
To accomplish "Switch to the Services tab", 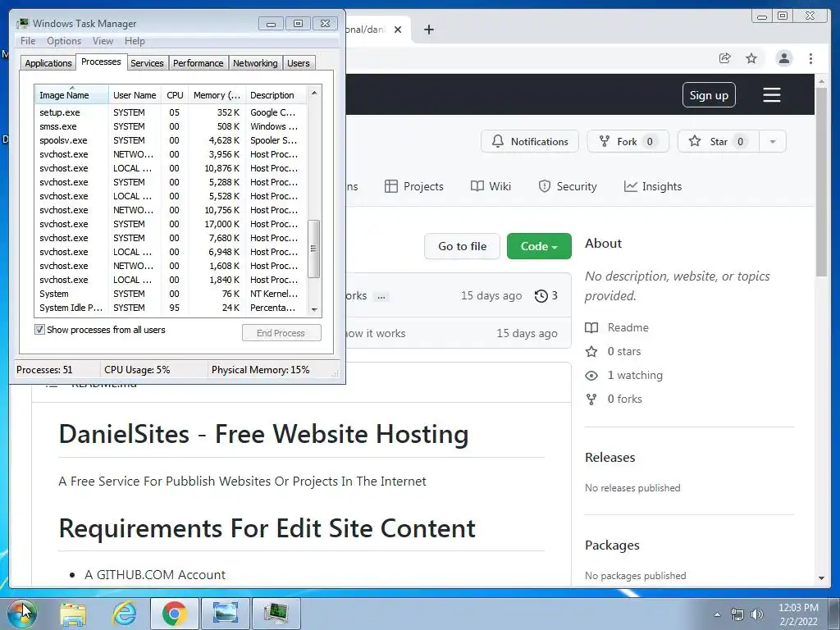I will point(147,63).
